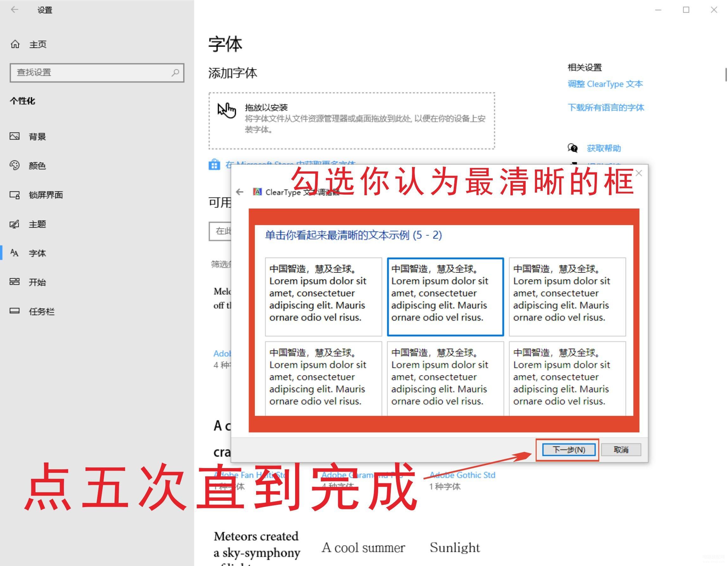
Task: Close the ClearType dialog
Action: [x=639, y=173]
